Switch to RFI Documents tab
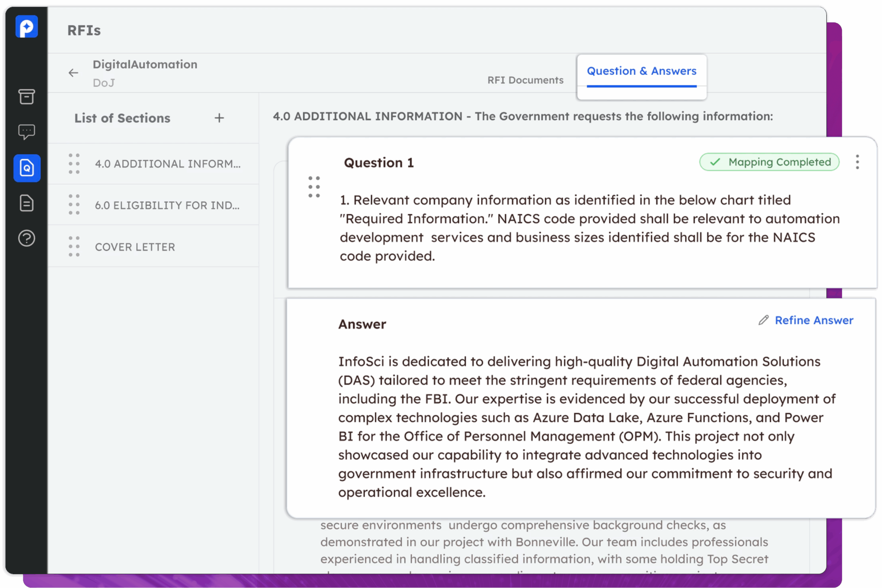 tap(525, 80)
